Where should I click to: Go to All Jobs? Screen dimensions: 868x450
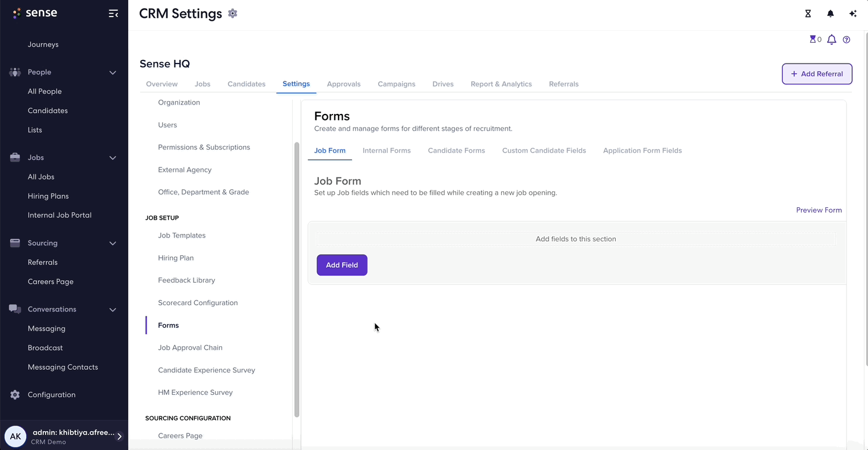coord(41,177)
